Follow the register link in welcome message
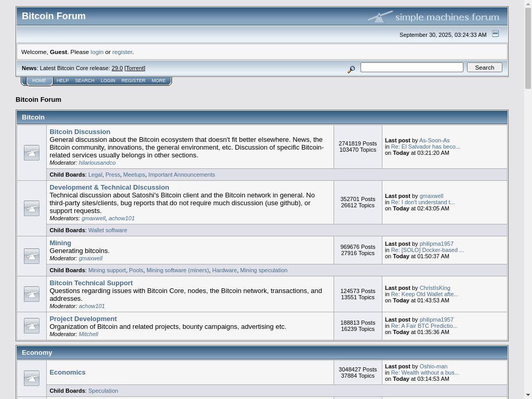This screenshot has height=399, width=532. click(122, 52)
